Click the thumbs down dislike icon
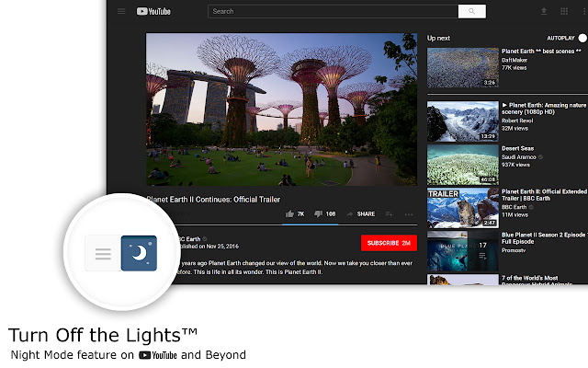 coord(318,214)
